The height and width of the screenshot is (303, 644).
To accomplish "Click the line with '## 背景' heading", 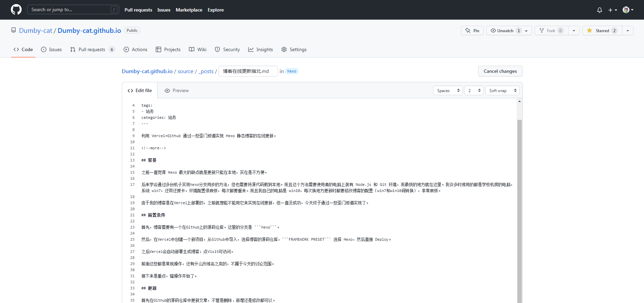I will pyautogui.click(x=149, y=160).
